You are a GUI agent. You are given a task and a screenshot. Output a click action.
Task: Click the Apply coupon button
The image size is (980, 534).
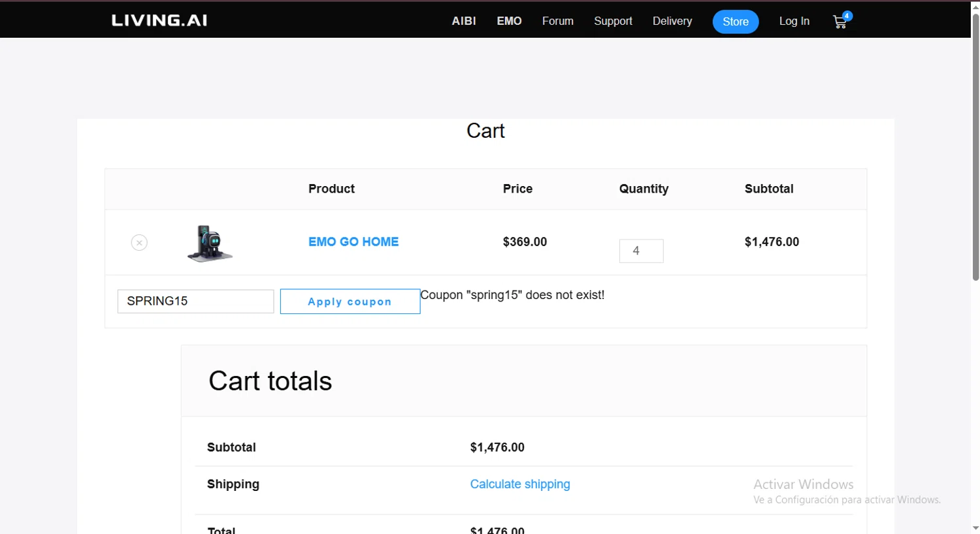coord(350,302)
